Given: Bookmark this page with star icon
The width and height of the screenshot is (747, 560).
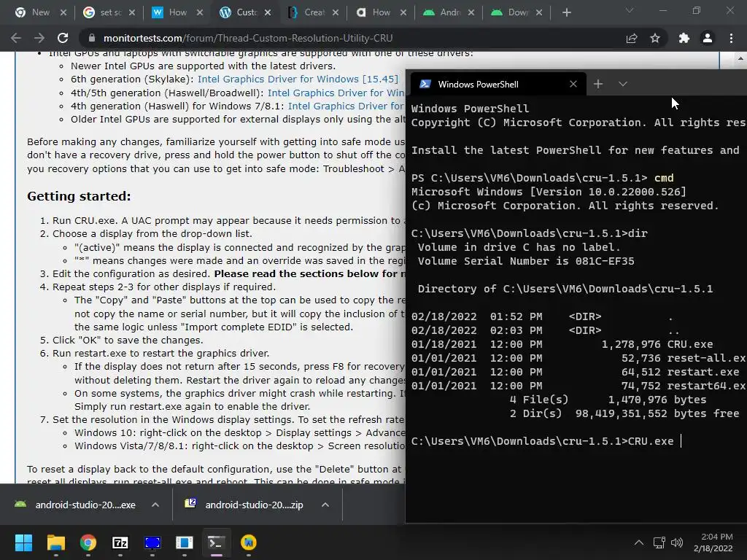Looking at the screenshot, I should (655, 38).
